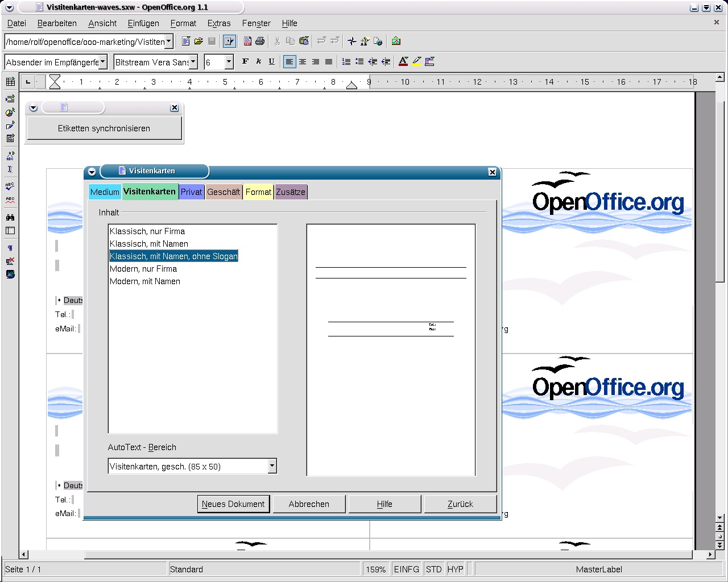Open the font size dropdown
Viewport: 728px width, 582px height.
point(229,61)
